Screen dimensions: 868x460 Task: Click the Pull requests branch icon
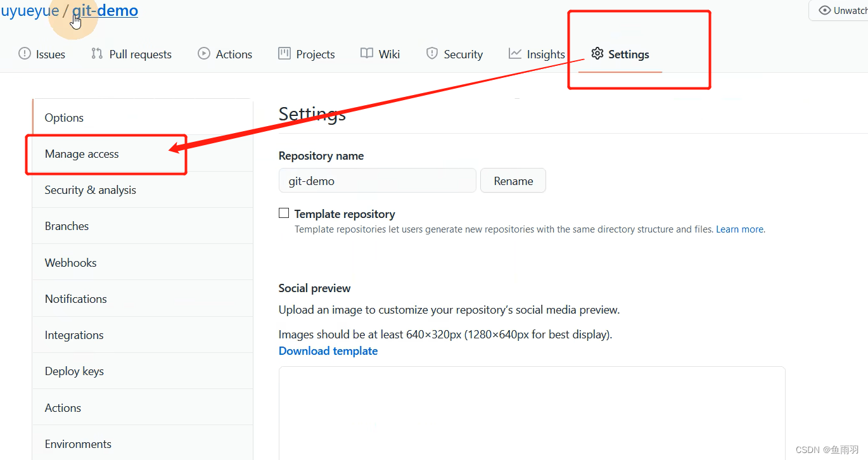pos(97,54)
